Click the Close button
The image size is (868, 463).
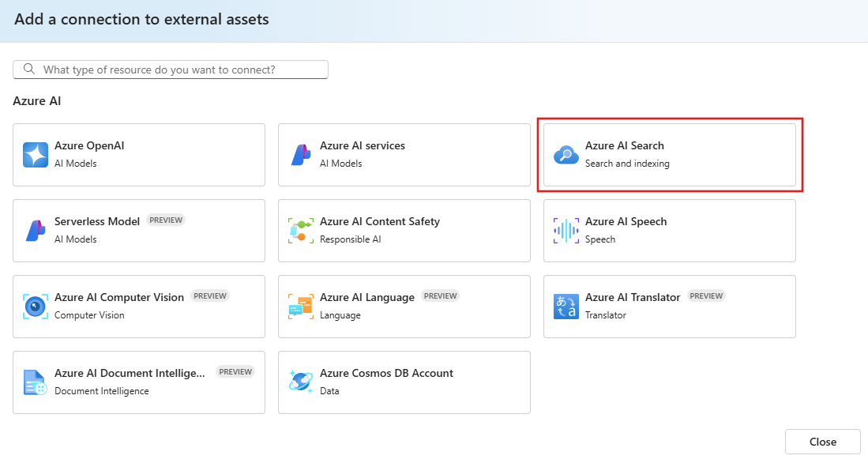pos(822,441)
